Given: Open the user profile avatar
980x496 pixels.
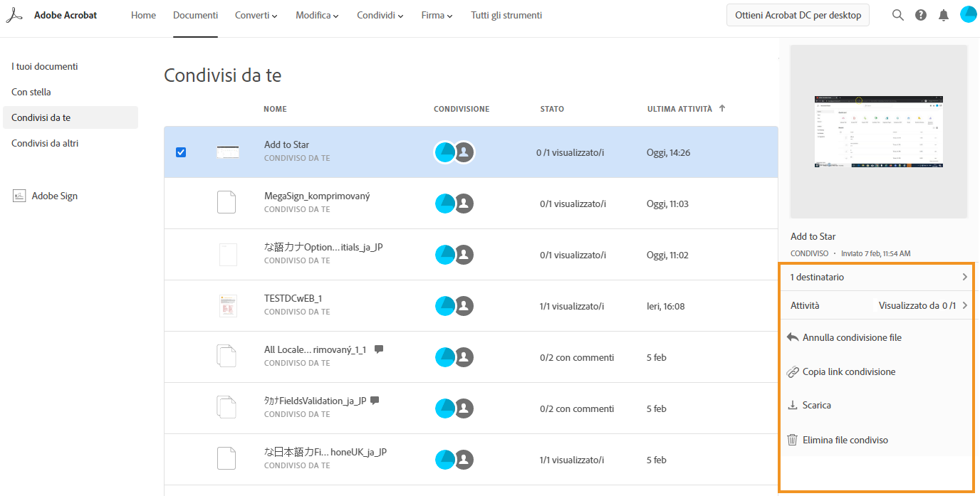Looking at the screenshot, I should click(x=968, y=14).
